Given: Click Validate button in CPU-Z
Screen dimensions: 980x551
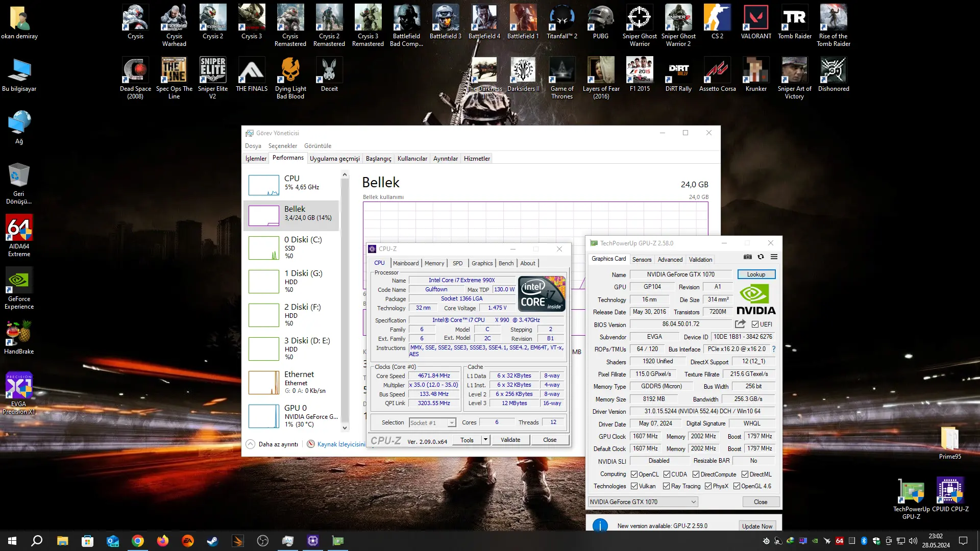Looking at the screenshot, I should [510, 440].
